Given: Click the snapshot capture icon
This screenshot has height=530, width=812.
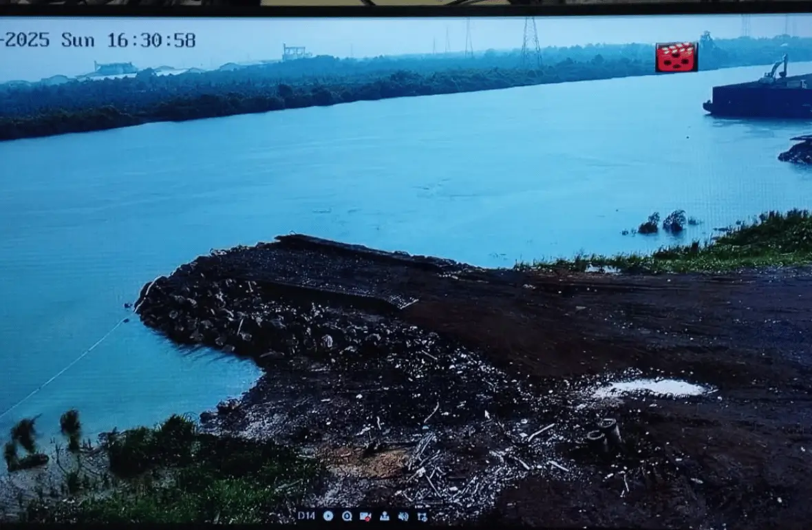Looking at the screenshot, I should (x=384, y=516).
